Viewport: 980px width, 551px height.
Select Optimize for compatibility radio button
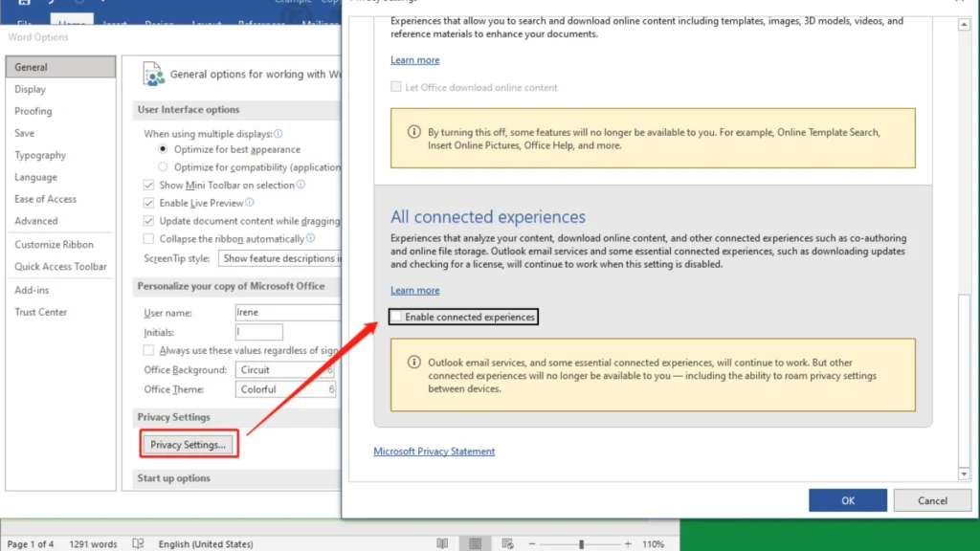(x=163, y=166)
